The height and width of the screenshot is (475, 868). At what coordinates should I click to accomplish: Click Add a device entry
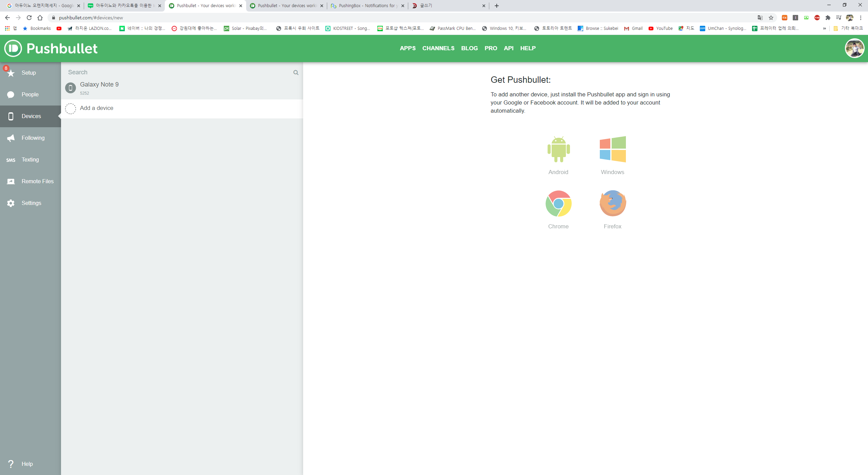coord(97,108)
